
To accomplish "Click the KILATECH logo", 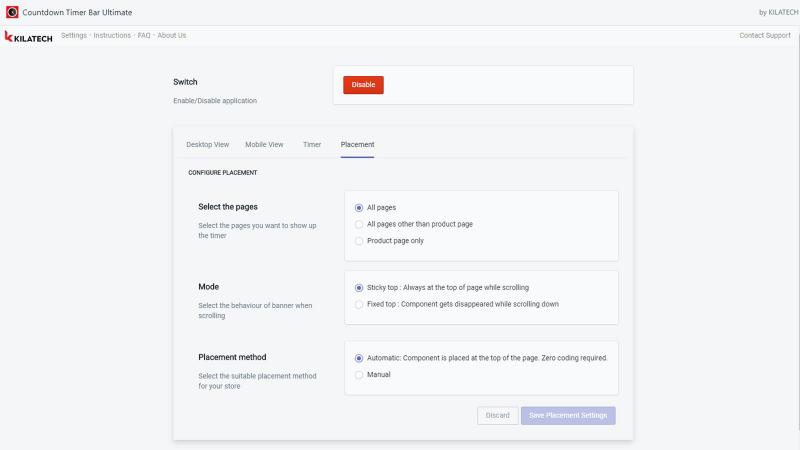I will 29,37.
